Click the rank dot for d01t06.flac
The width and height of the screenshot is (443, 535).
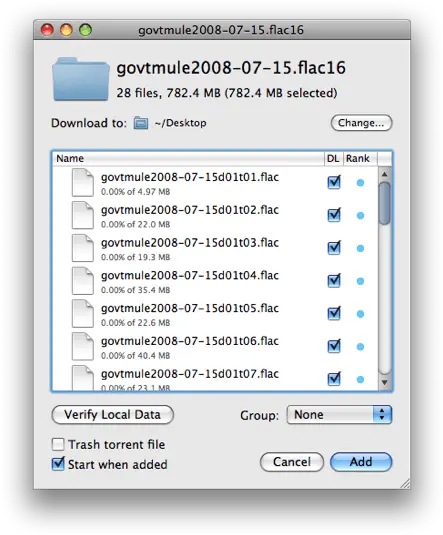tap(360, 347)
